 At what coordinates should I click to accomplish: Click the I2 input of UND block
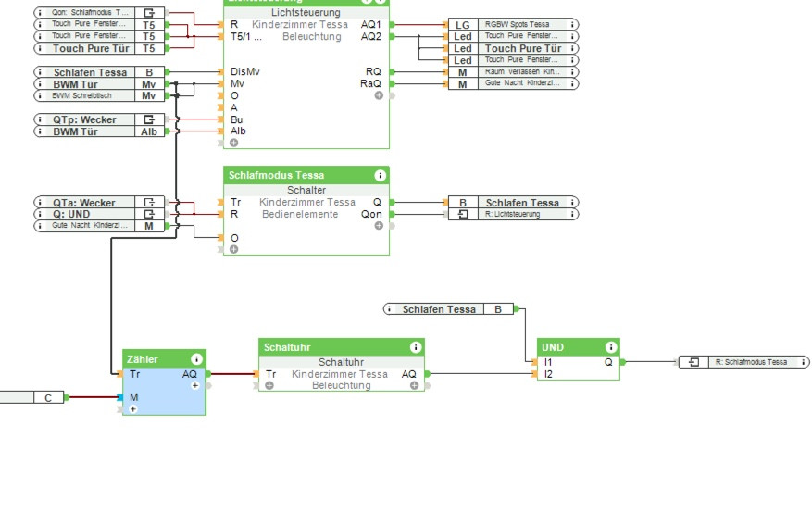click(548, 374)
